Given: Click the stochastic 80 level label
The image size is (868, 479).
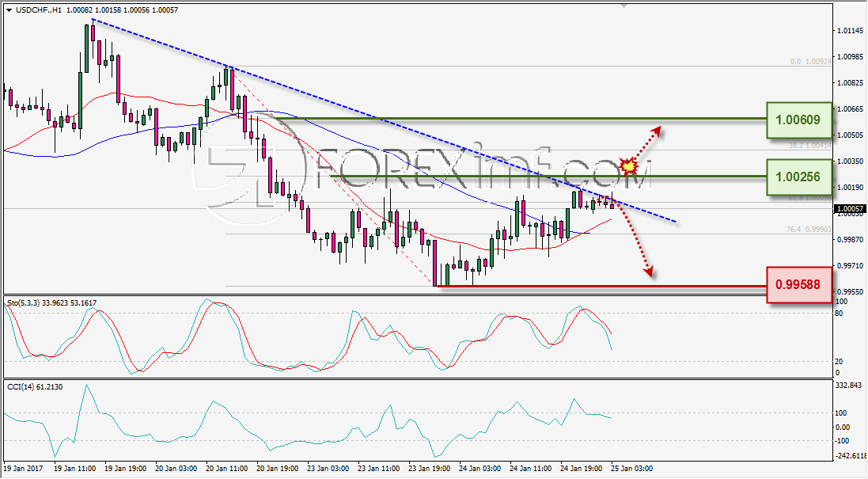Looking at the screenshot, I should pos(840,314).
